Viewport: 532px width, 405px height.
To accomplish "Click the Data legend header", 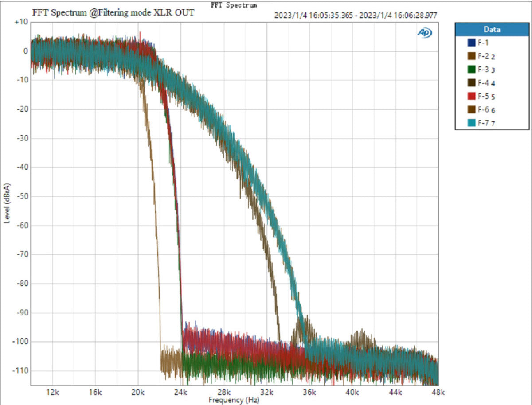I will 492,30.
